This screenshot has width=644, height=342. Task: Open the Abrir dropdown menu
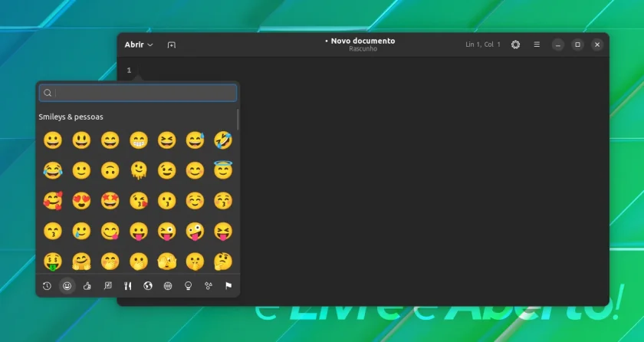tap(139, 44)
